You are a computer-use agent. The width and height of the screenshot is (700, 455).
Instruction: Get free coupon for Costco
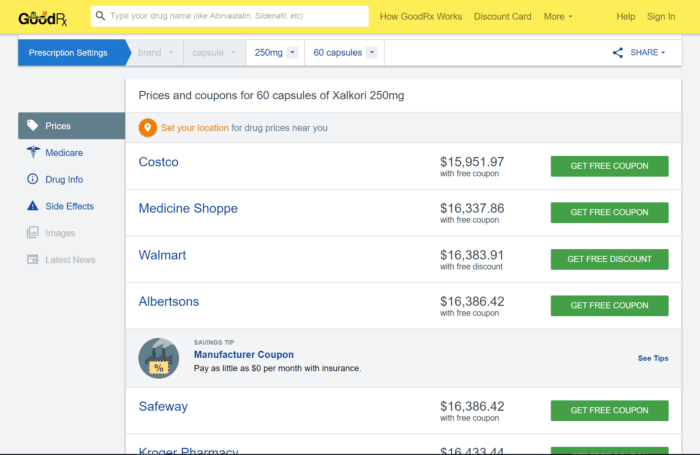(x=609, y=166)
